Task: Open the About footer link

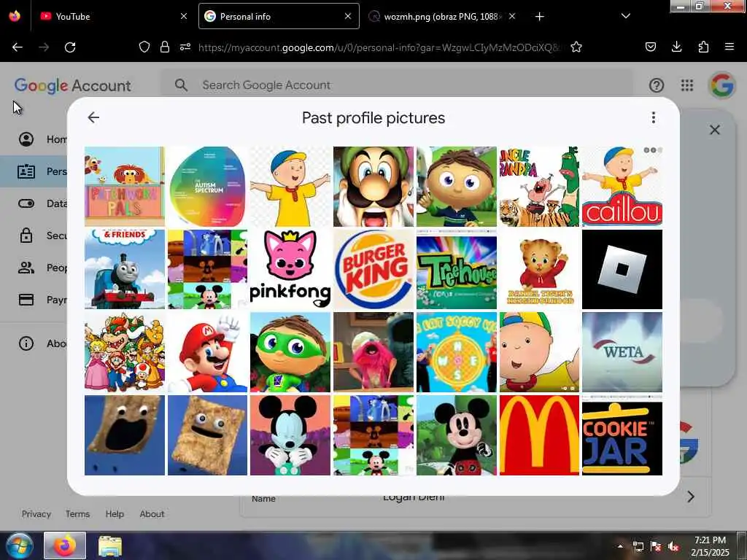Action: [x=152, y=514]
